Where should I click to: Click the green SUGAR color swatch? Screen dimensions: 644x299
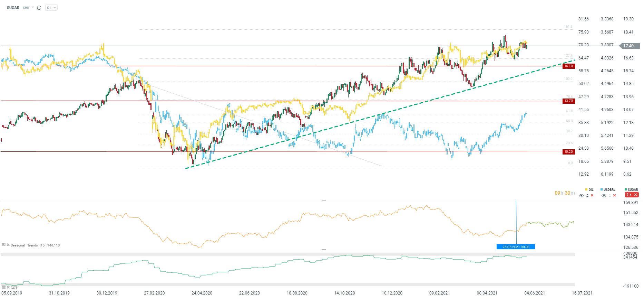[626, 190]
